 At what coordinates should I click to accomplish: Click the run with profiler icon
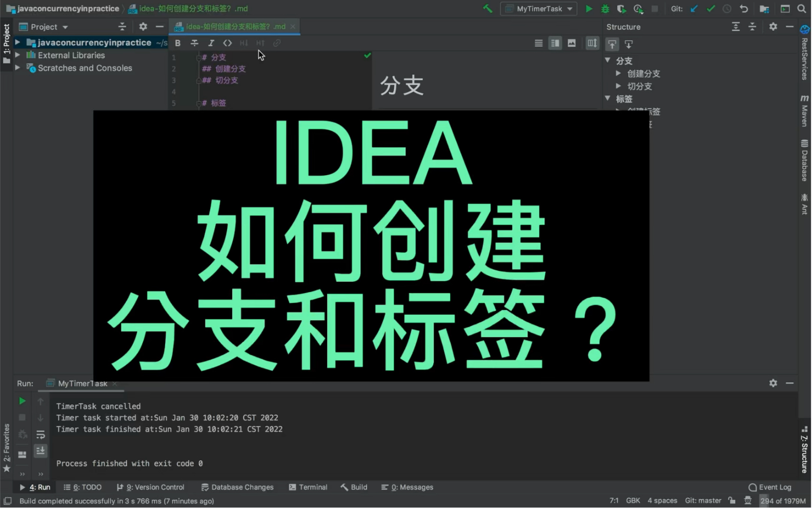coord(638,9)
